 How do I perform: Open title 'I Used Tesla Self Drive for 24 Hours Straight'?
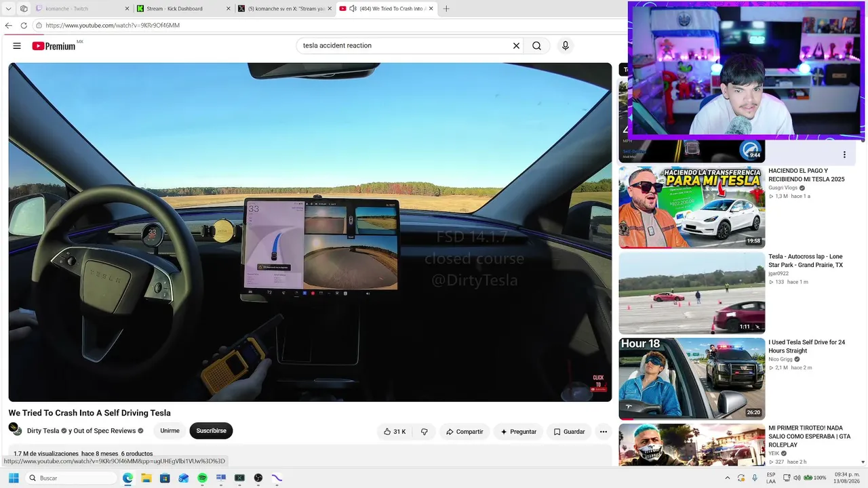point(807,346)
